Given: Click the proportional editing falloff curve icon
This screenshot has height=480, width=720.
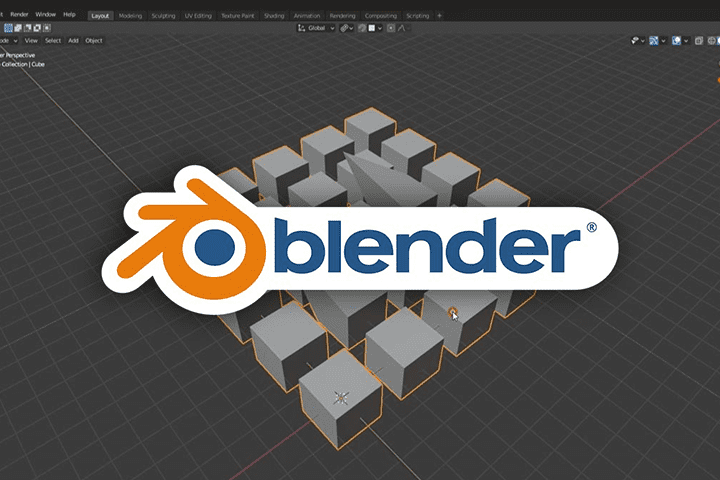Looking at the screenshot, I should pos(402,28).
